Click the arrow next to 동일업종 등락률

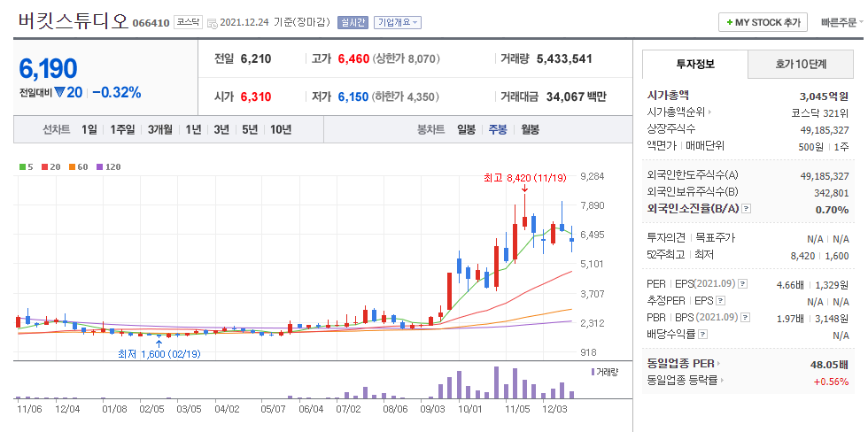[723, 381]
